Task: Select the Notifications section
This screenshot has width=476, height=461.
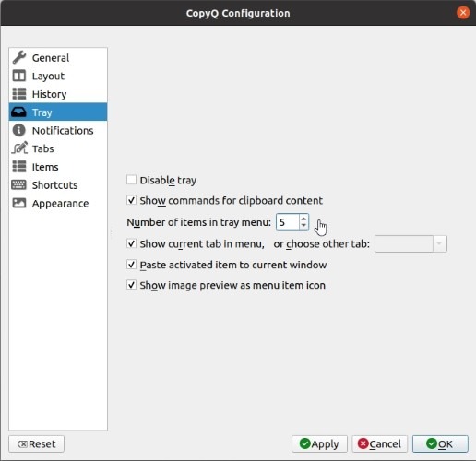Action: 58,130
